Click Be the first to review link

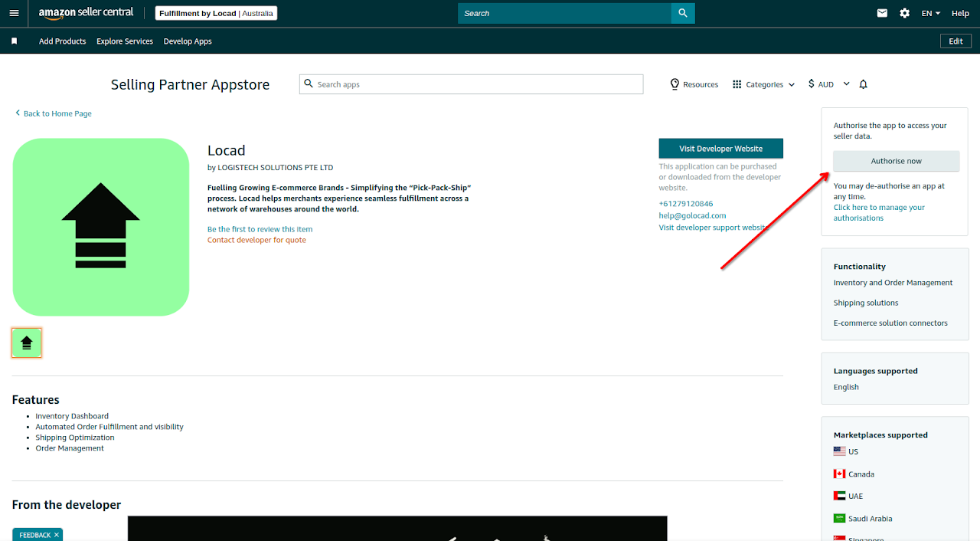pyautogui.click(x=260, y=229)
